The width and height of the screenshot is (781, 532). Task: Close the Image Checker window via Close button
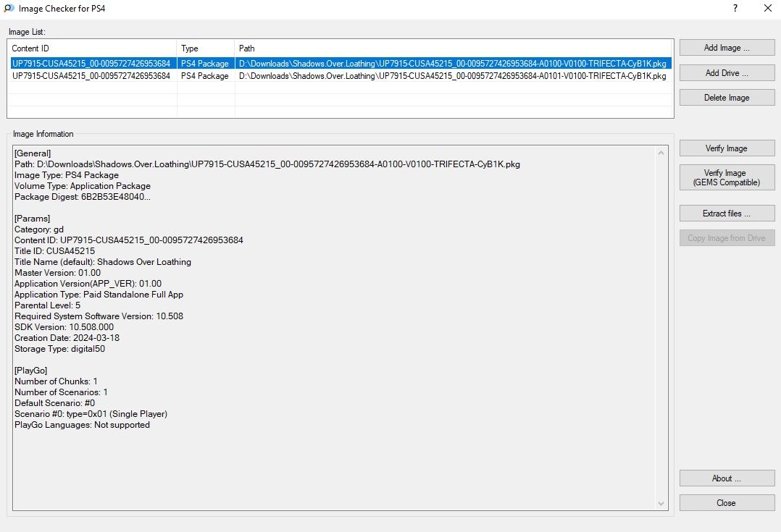(727, 502)
